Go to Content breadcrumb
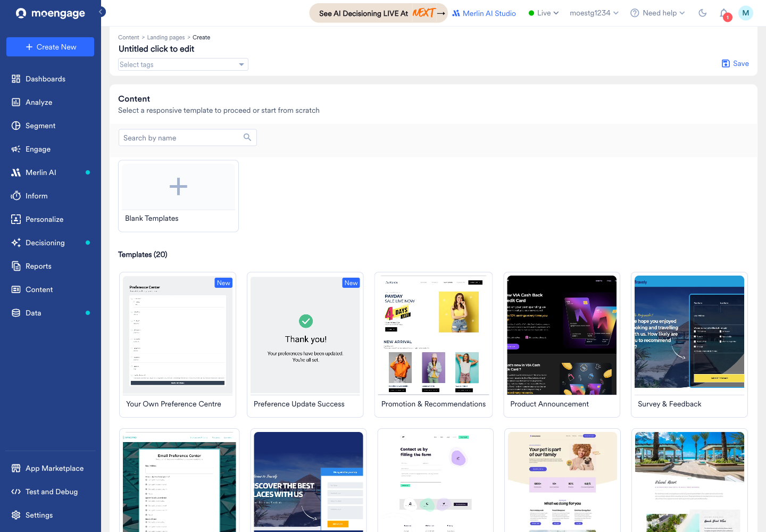Viewport: 766px width, 532px height. click(129, 37)
